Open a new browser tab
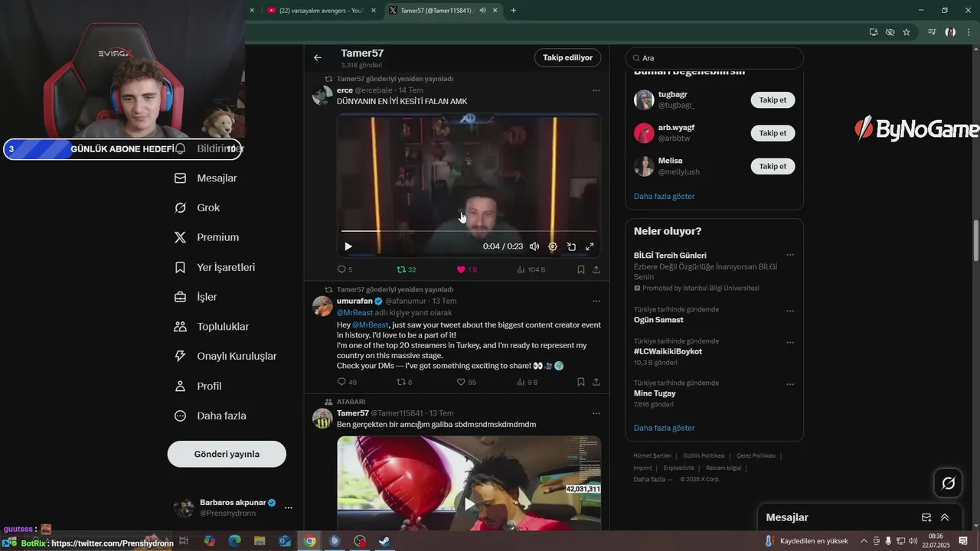This screenshot has width=980, height=551. [x=513, y=11]
